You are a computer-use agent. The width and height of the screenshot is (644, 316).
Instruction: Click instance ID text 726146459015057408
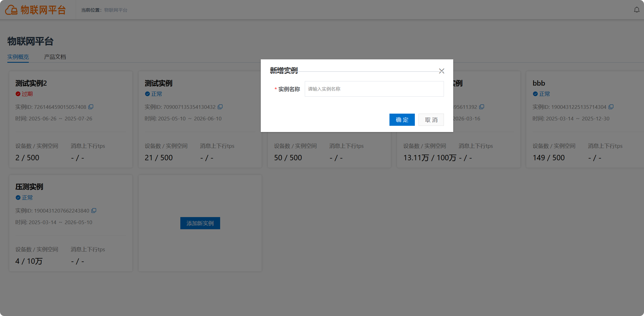60,107
